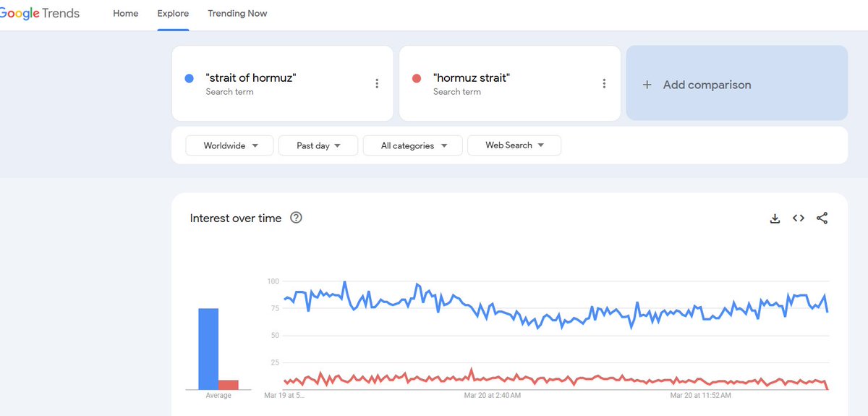Click the Google Trends logo
Image resolution: width=868 pixels, height=416 pixels.
[x=40, y=14]
